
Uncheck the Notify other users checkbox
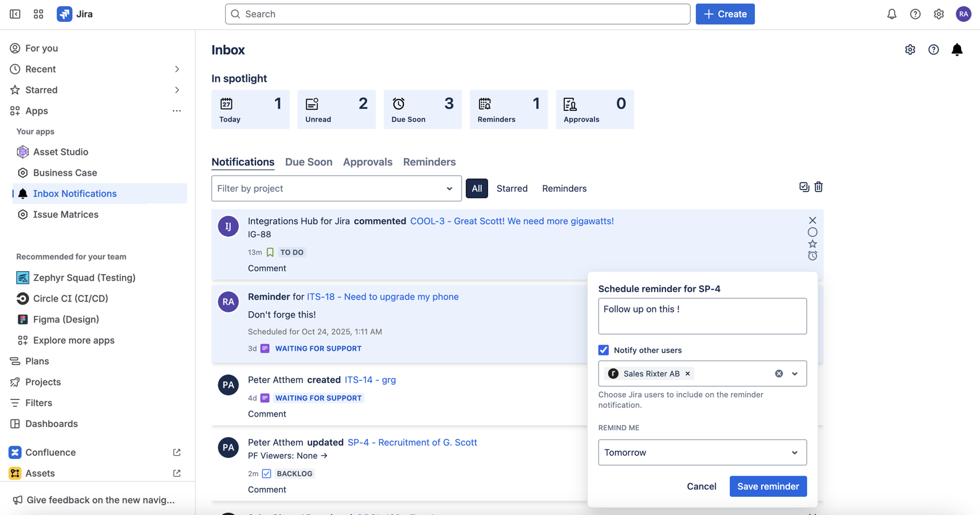604,350
